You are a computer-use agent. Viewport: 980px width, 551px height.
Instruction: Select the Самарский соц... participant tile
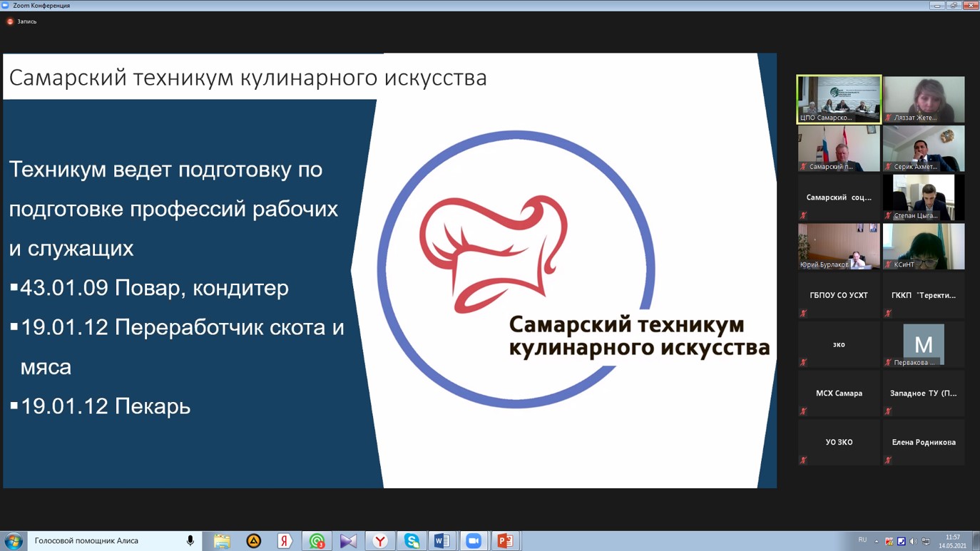(x=839, y=197)
